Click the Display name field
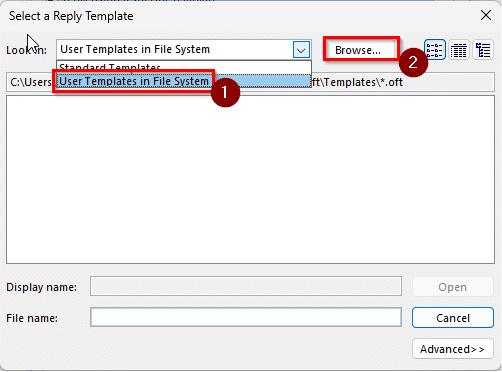Viewport: 502px width, 372px height. [x=246, y=286]
